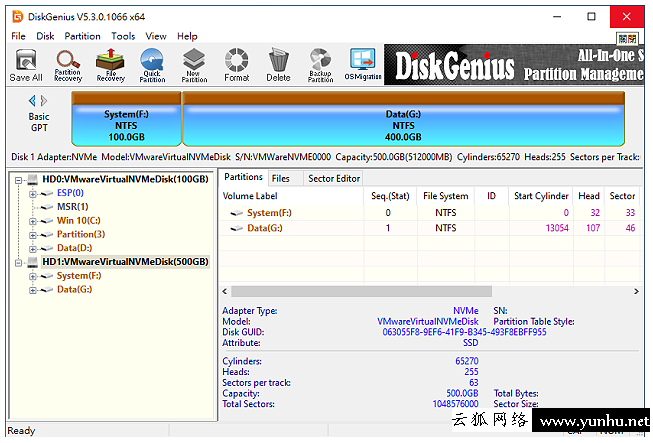This screenshot has width=653, height=443.
Task: Select System(F:) row in partitions table
Action: point(429,213)
